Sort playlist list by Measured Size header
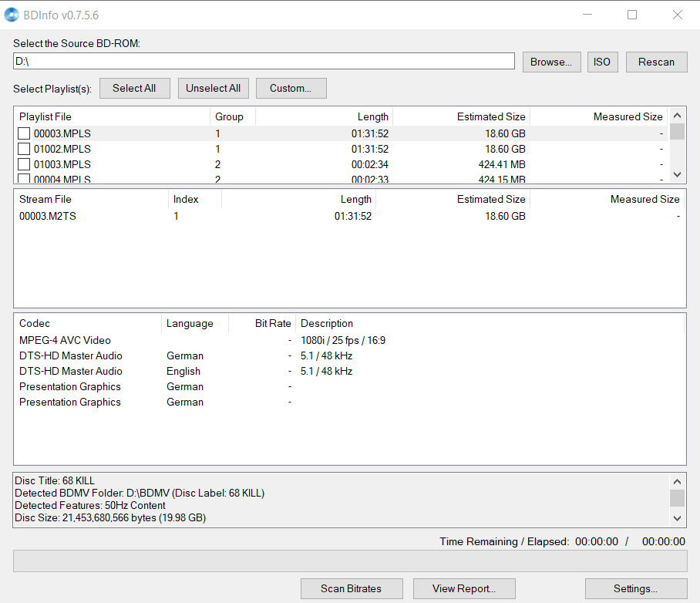 [599, 116]
